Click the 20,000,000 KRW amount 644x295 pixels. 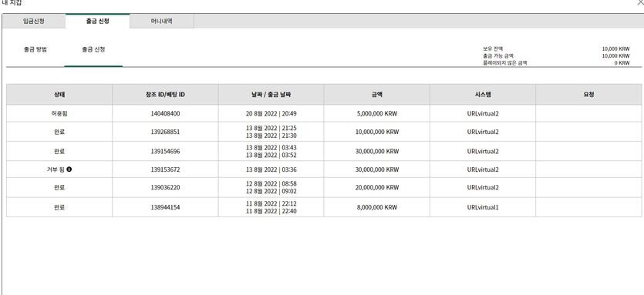(377, 187)
